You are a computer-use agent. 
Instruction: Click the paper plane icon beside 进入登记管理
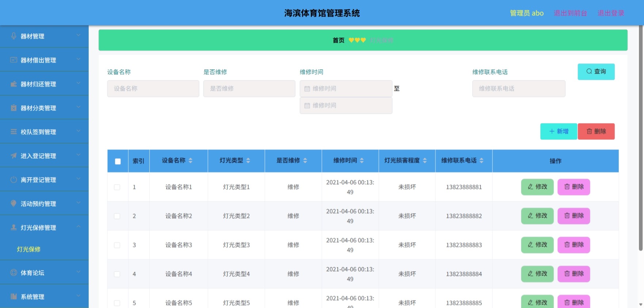click(14, 155)
